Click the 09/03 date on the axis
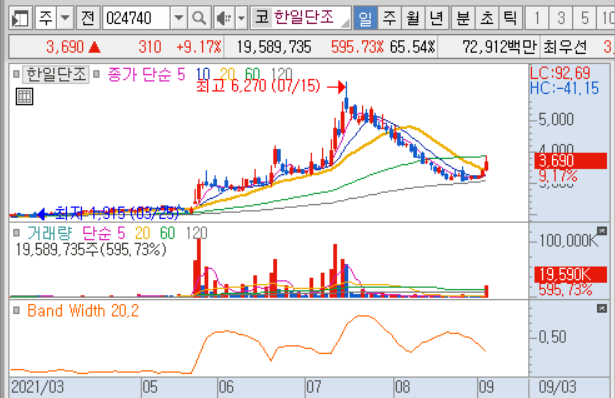The width and height of the screenshot is (615, 398). tap(557, 387)
